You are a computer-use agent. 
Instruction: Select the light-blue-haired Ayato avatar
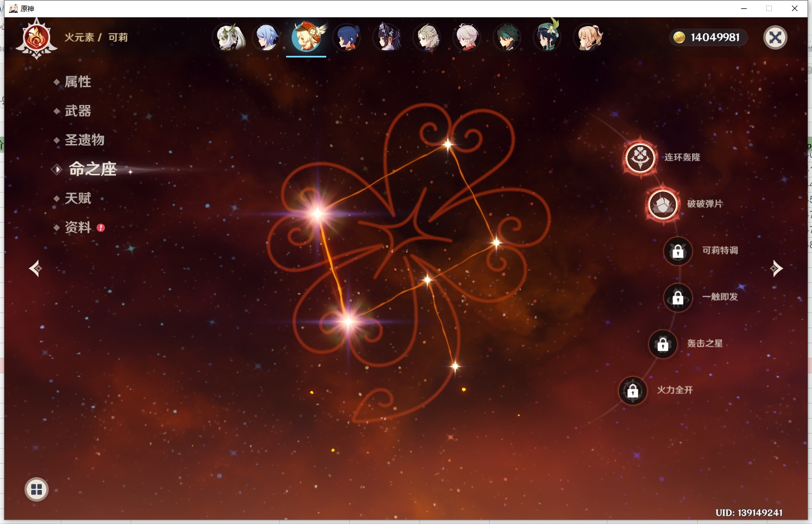pos(267,37)
